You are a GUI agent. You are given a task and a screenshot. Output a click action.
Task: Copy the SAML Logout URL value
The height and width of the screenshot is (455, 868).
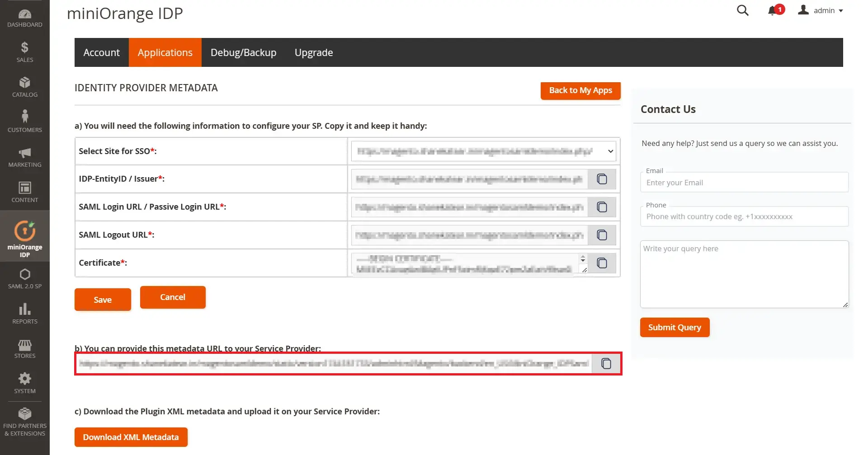[x=602, y=235]
